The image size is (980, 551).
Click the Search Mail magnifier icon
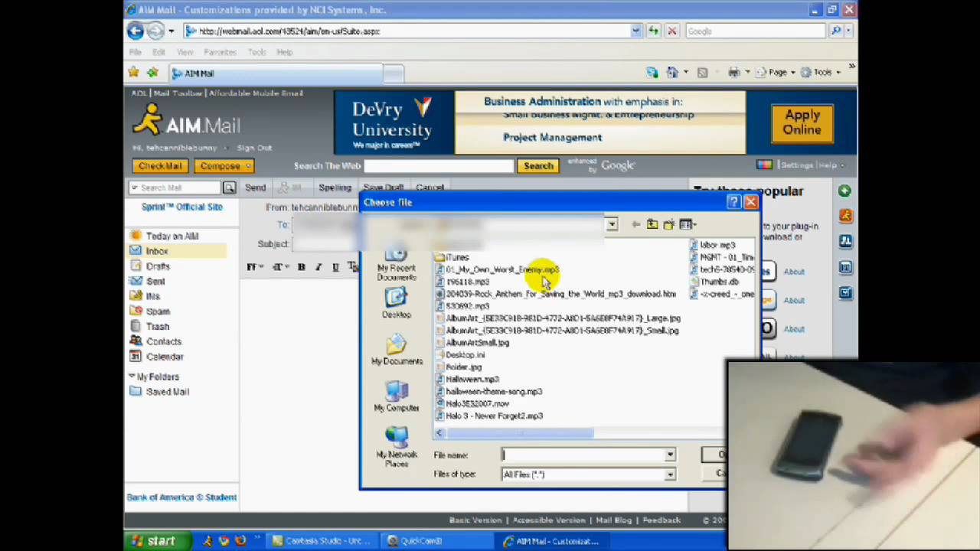(229, 187)
